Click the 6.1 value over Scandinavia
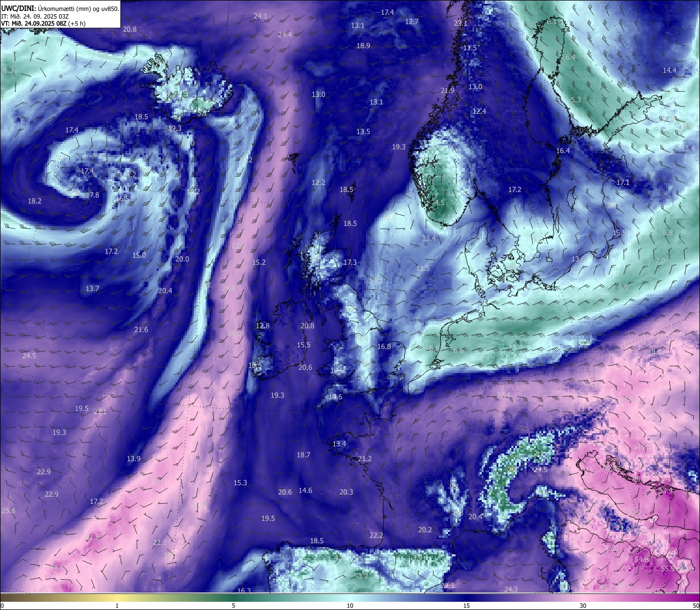700x610 pixels. [552, 22]
